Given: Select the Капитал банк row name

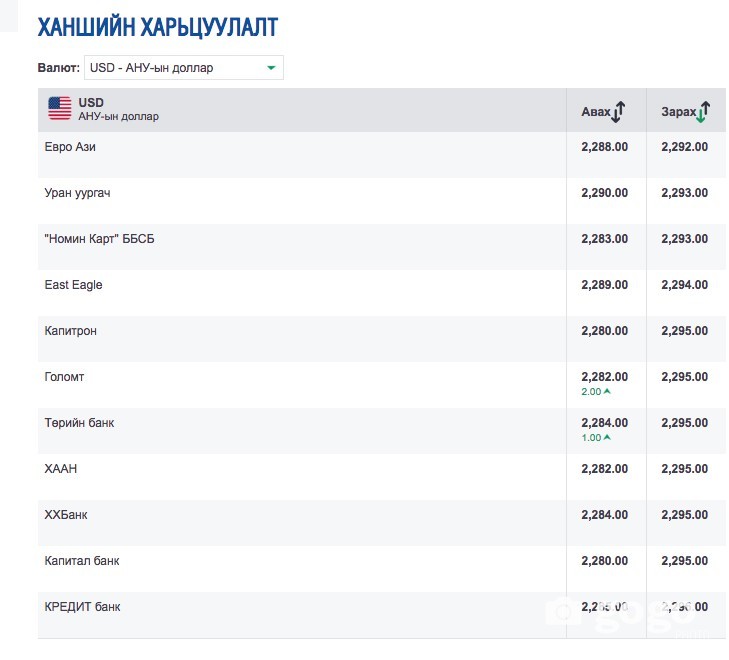Looking at the screenshot, I should (x=82, y=561).
